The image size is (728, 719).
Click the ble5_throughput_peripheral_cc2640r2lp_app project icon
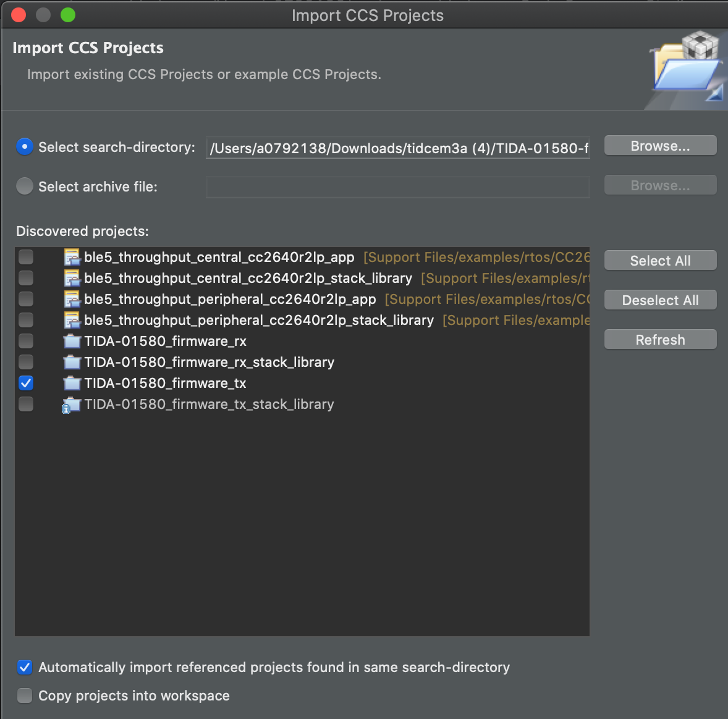coord(72,299)
